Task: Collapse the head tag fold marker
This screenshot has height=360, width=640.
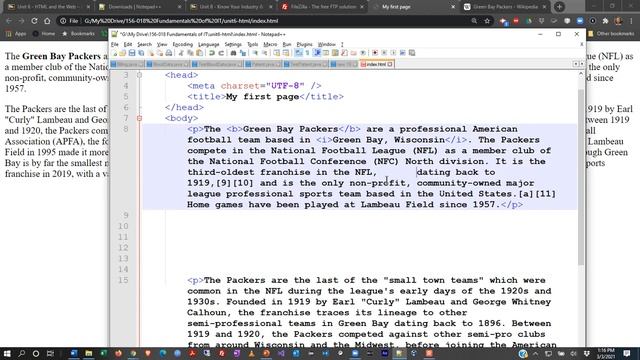Action: (x=139, y=75)
